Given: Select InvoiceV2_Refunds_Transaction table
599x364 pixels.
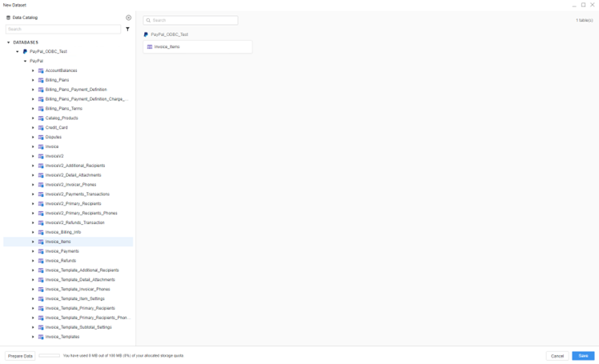Looking at the screenshot, I should [x=74, y=222].
